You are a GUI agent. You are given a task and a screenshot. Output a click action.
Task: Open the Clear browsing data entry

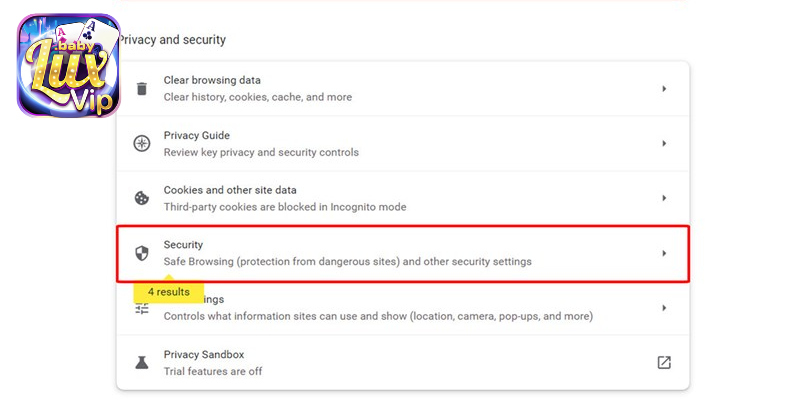[403, 89]
